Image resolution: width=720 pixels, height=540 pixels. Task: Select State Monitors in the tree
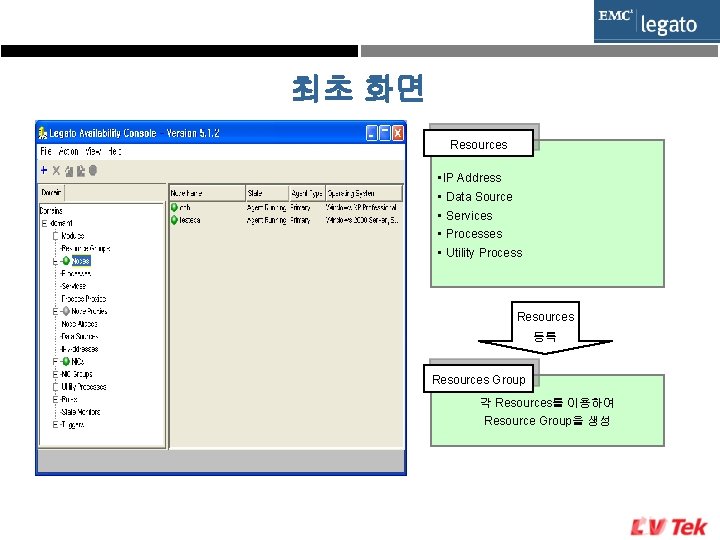pyautogui.click(x=81, y=412)
